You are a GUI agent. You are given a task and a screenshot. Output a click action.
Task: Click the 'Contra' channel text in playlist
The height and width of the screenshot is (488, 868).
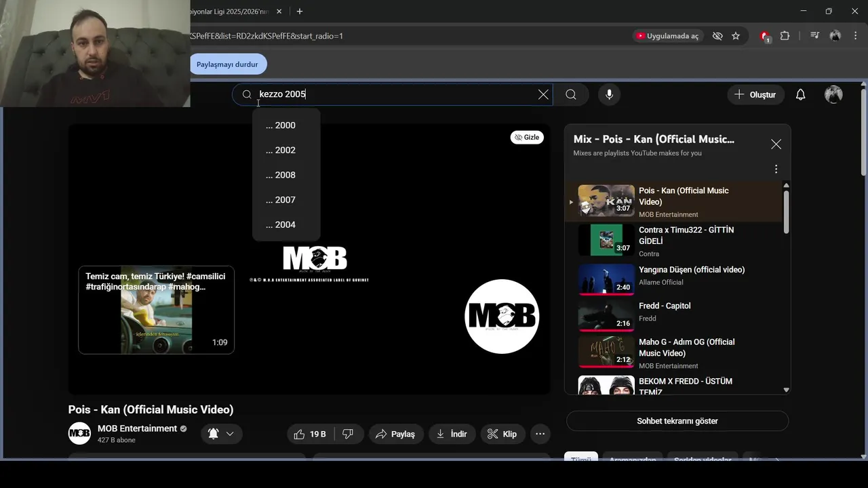click(x=649, y=253)
